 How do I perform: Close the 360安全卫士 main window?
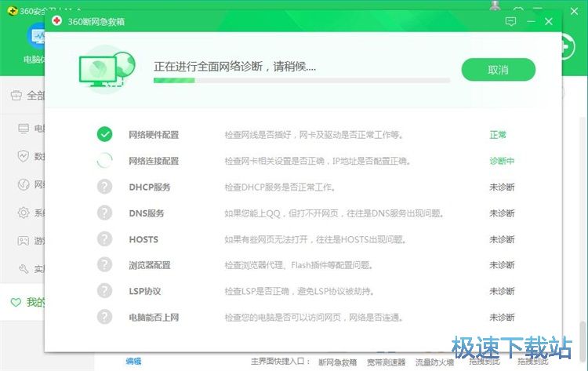click(x=574, y=11)
